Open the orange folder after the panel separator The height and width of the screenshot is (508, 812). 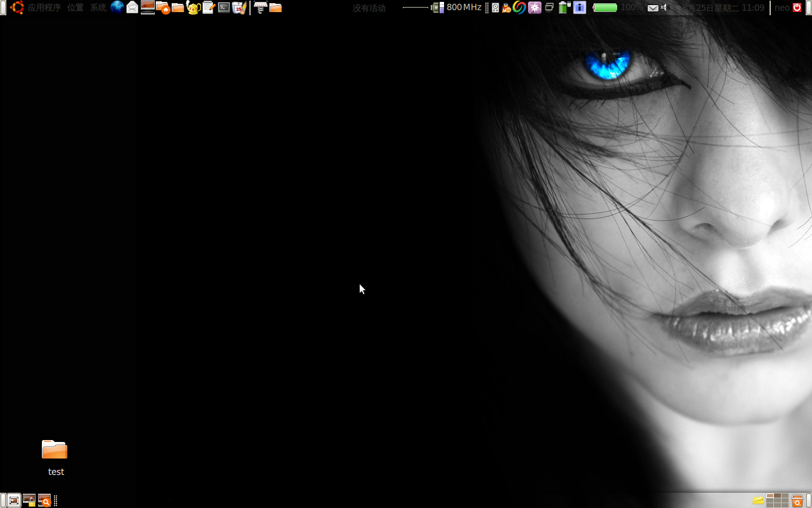point(275,8)
